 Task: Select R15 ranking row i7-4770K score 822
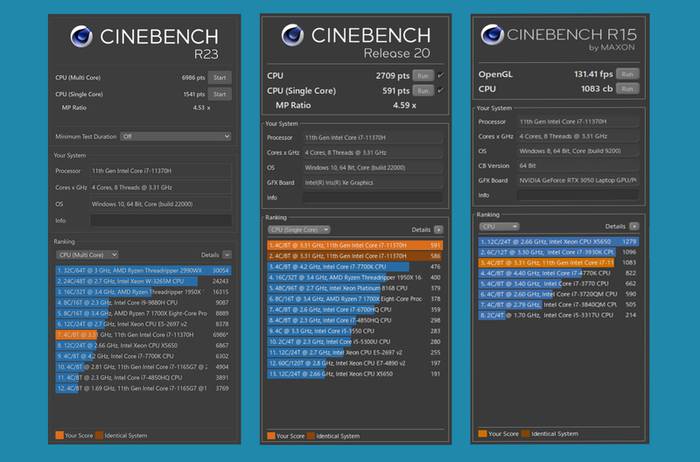point(558,273)
